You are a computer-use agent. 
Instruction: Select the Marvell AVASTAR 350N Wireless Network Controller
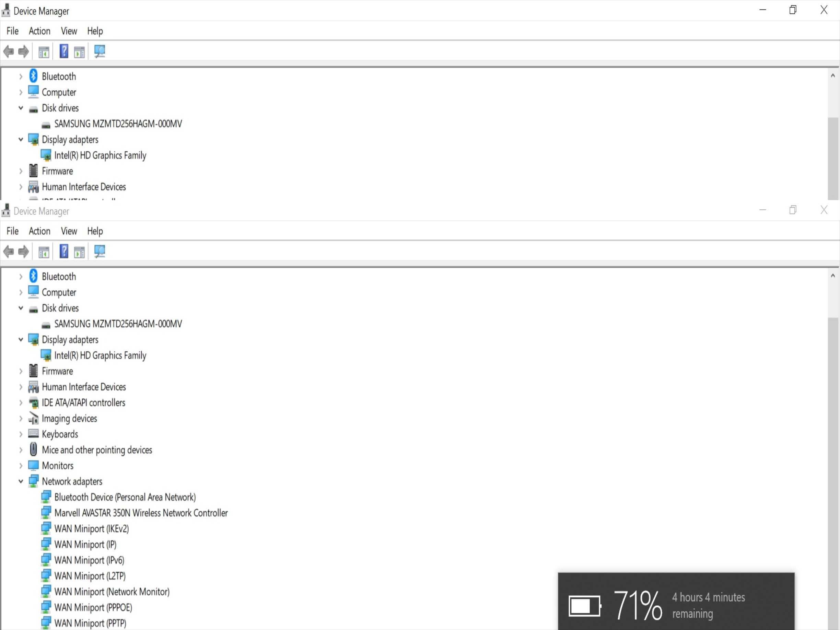(141, 513)
